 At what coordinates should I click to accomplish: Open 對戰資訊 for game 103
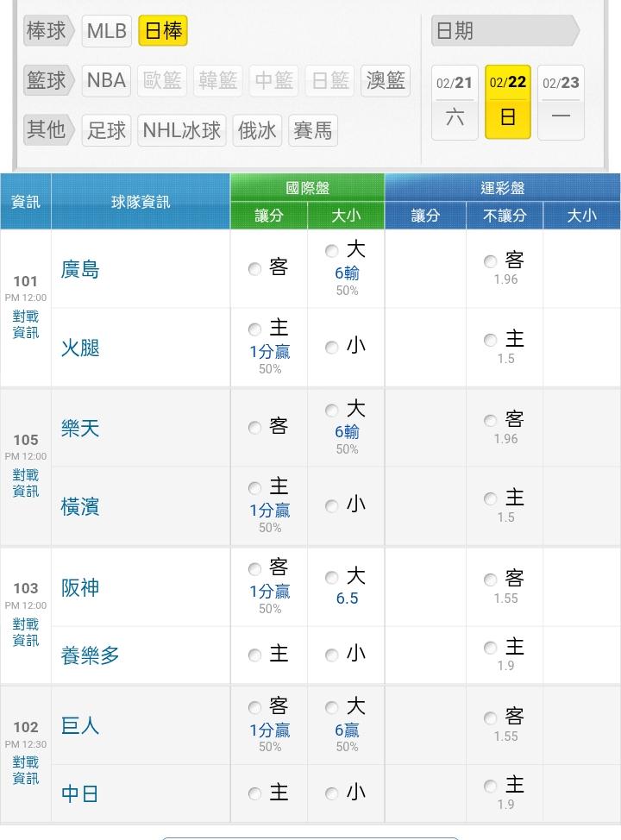click(x=26, y=632)
